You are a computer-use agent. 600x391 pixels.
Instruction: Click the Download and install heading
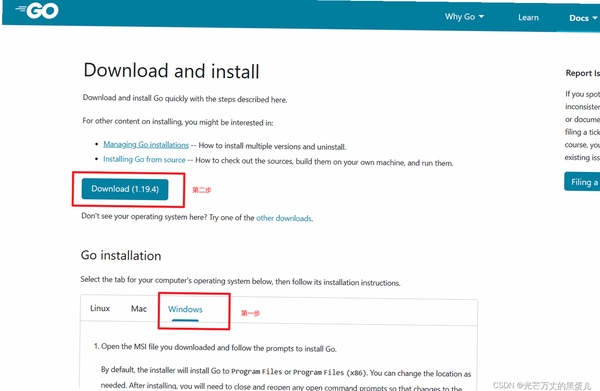(171, 71)
